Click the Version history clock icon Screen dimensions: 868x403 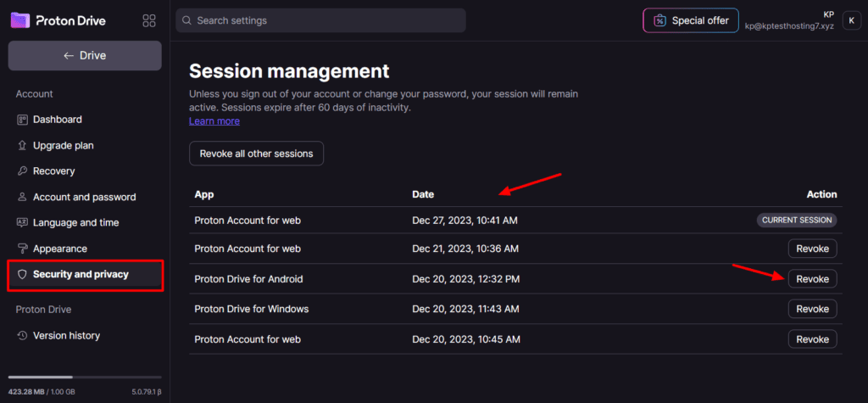23,336
